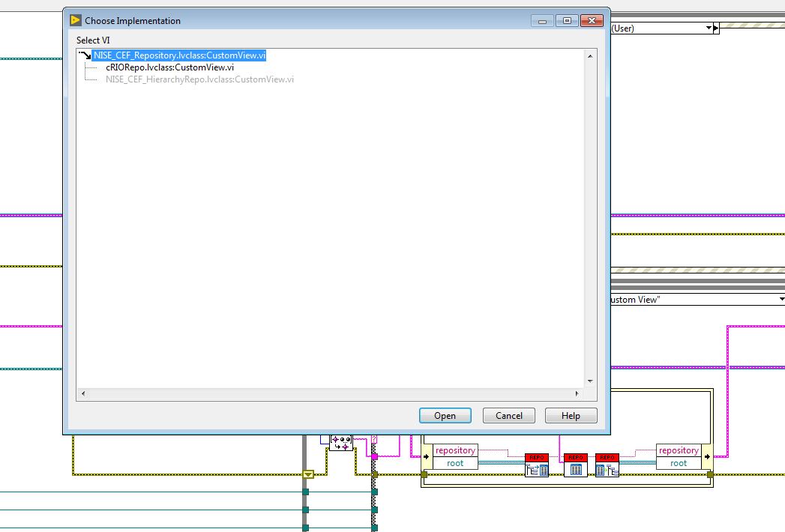
Task: Click olive tunnel on structure's left border near unbundle
Action: (424, 474)
